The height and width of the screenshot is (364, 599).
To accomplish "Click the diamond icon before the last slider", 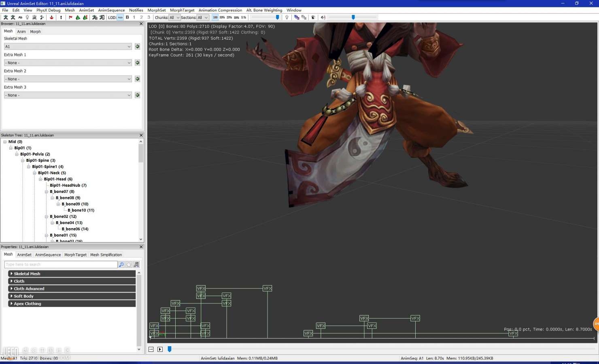I will [x=323, y=17].
